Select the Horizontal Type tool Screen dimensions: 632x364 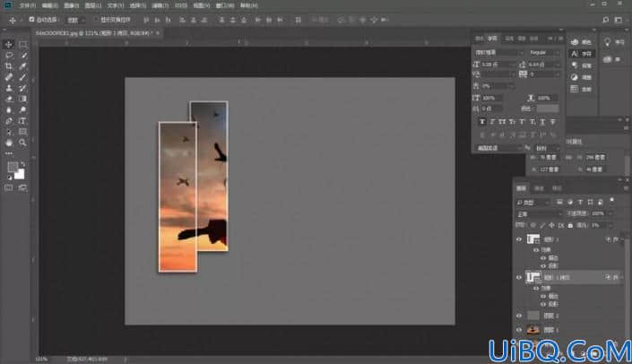coord(22,120)
